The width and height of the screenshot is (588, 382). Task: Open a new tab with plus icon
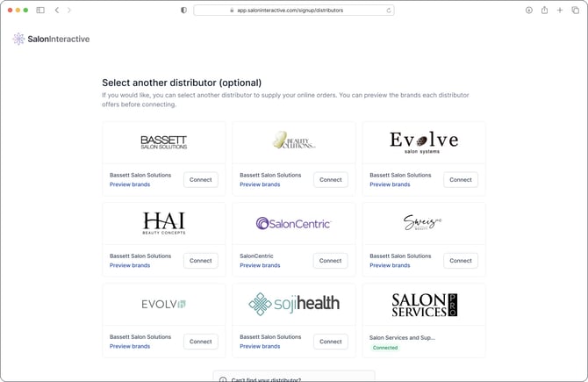coord(560,11)
